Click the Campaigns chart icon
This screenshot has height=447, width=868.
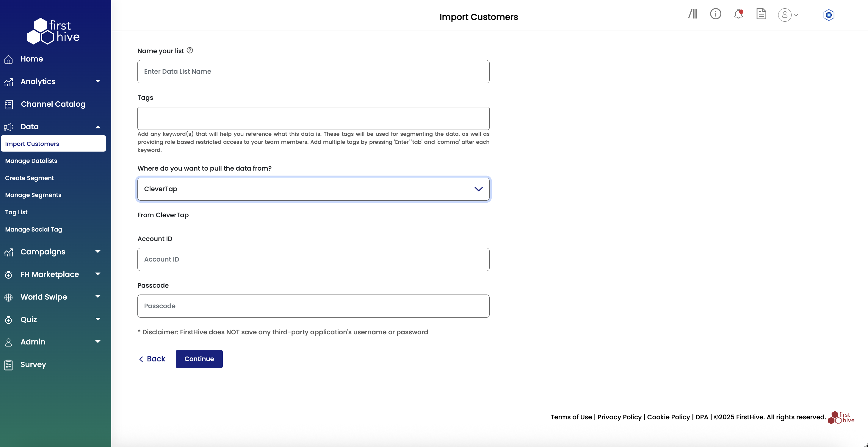pyautogui.click(x=9, y=252)
